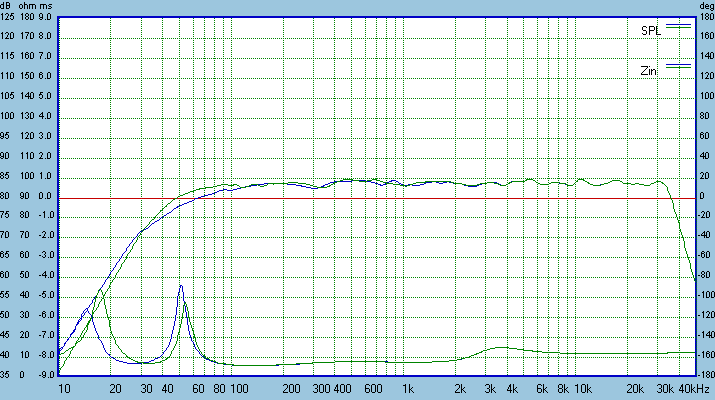Click the -180 phase axis label
This screenshot has height=400, width=715.
pos(705,376)
